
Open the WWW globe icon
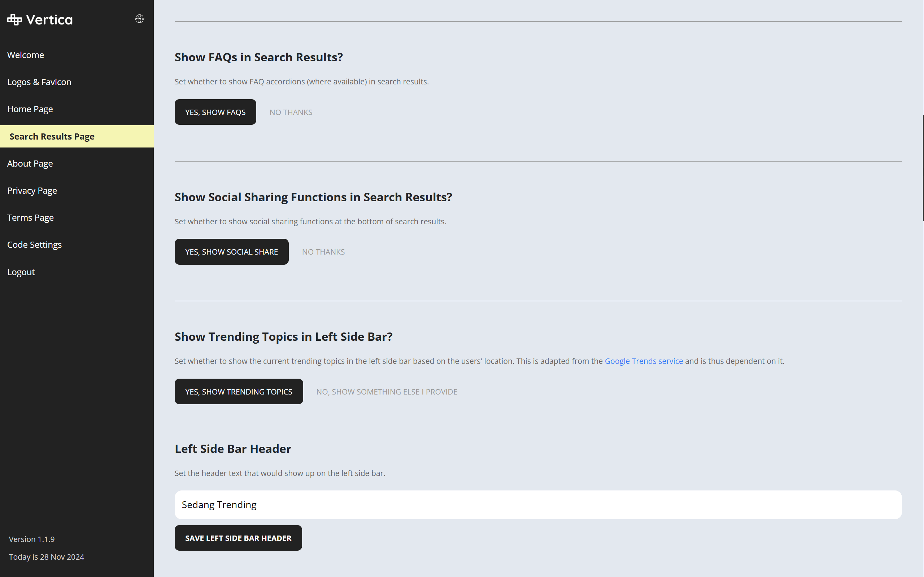point(139,19)
